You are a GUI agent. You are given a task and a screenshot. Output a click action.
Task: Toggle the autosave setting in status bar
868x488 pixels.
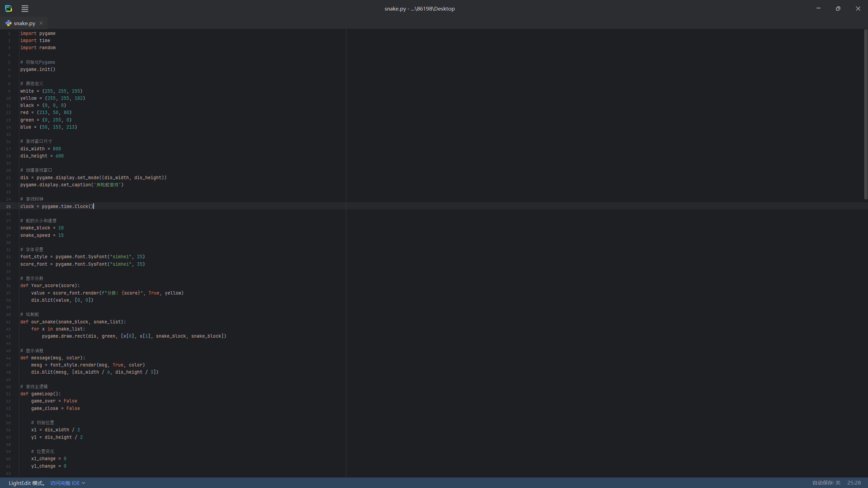pyautogui.click(x=826, y=483)
